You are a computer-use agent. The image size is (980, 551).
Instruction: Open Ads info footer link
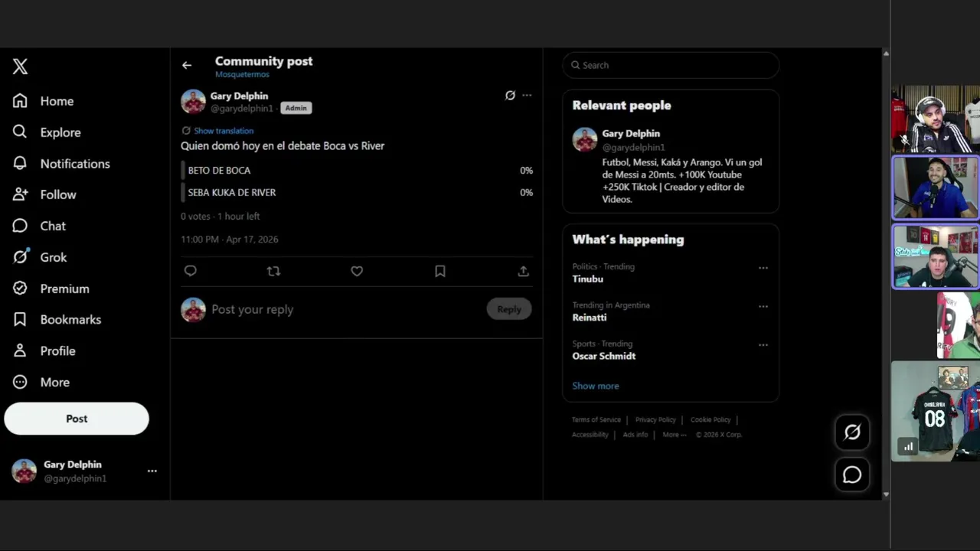(635, 435)
